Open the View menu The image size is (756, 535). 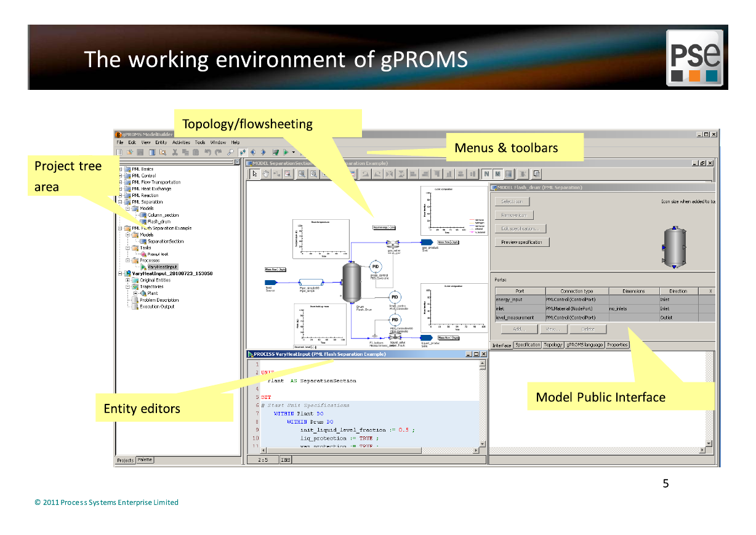click(145, 142)
